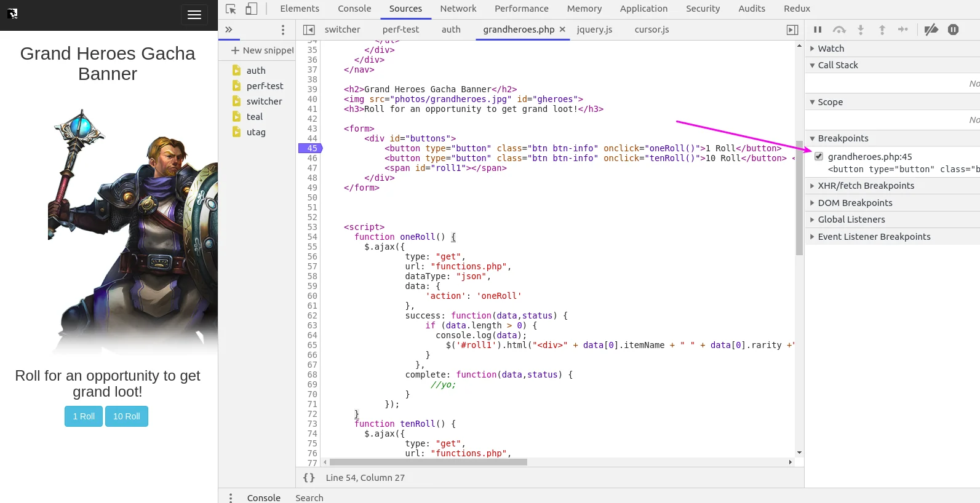Switch to the Network tab

click(458, 9)
